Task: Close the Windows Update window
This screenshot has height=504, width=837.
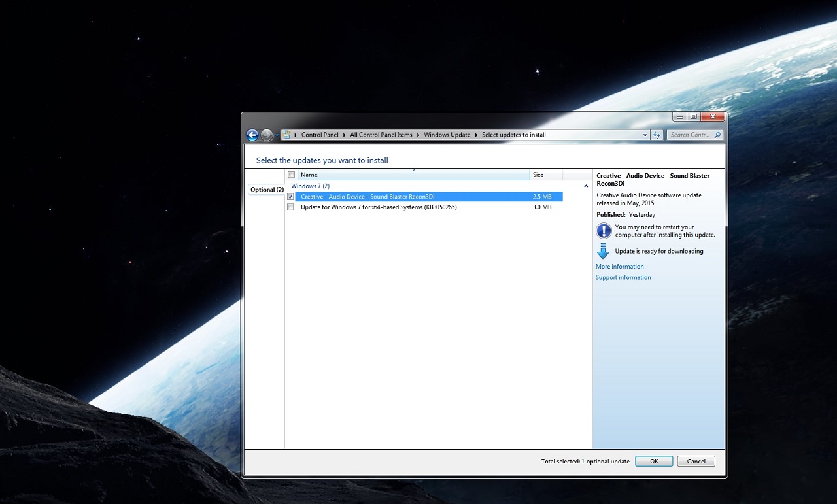Action: click(x=713, y=117)
